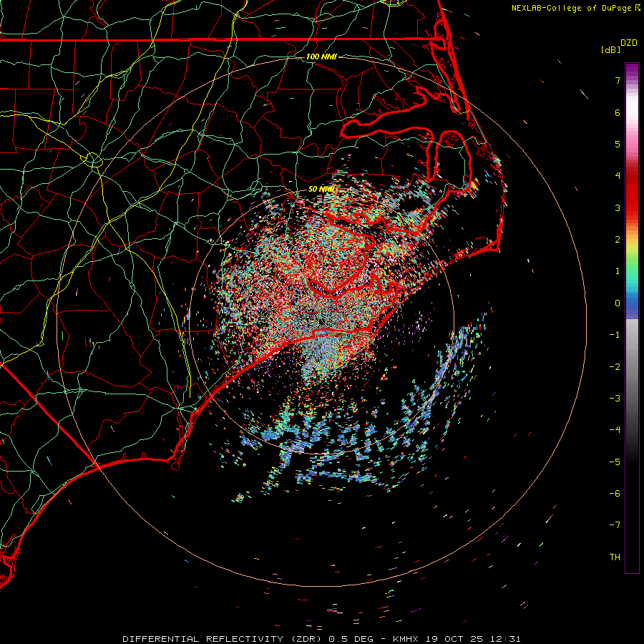Click the [dB] unit label
This screenshot has height=644, width=644.
(610, 49)
